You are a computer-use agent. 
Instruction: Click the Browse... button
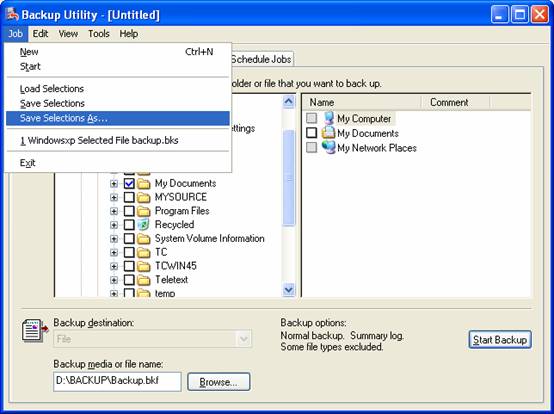pos(219,382)
